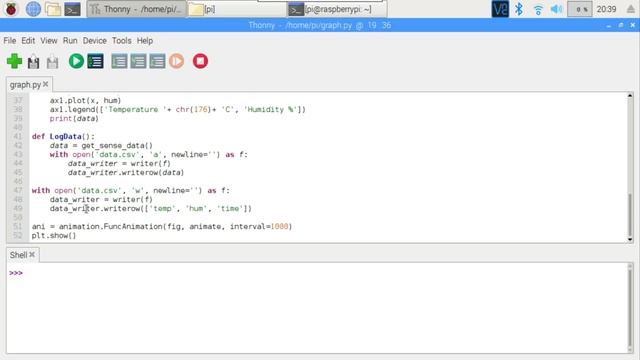Image resolution: width=640 pixels, height=360 pixels.
Task: Click writerow(['temp', 'hum', 'time']) line
Action: point(151,208)
